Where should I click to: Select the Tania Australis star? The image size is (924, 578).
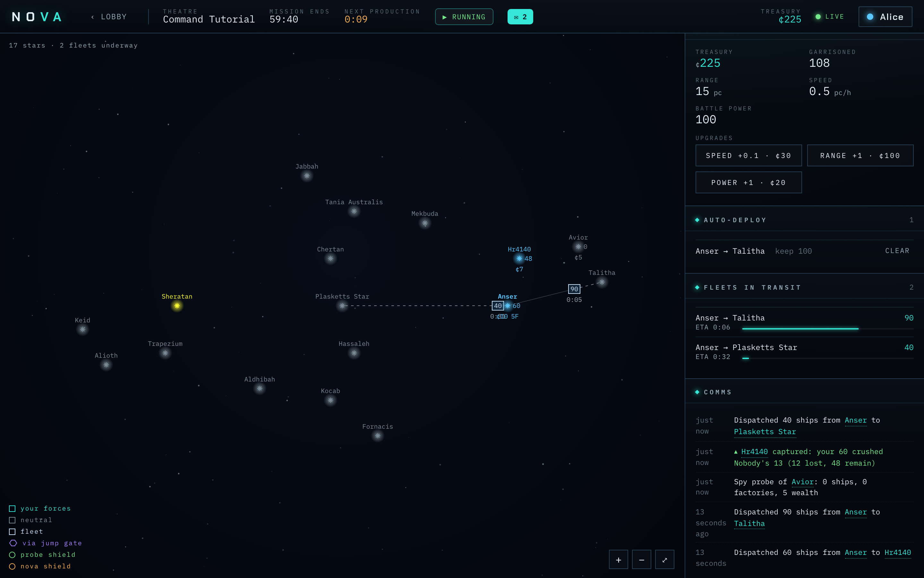[x=354, y=211]
